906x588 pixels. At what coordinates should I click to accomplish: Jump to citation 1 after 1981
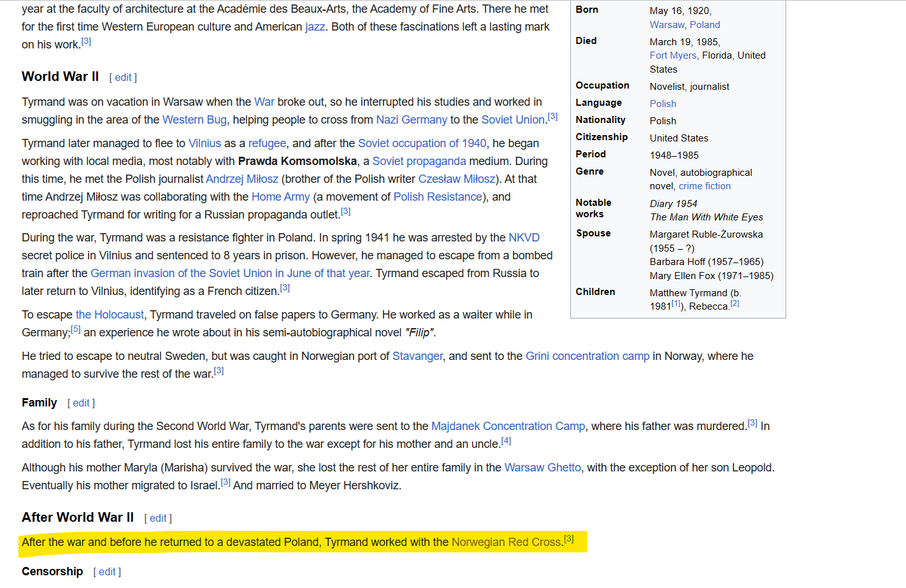[x=676, y=303]
